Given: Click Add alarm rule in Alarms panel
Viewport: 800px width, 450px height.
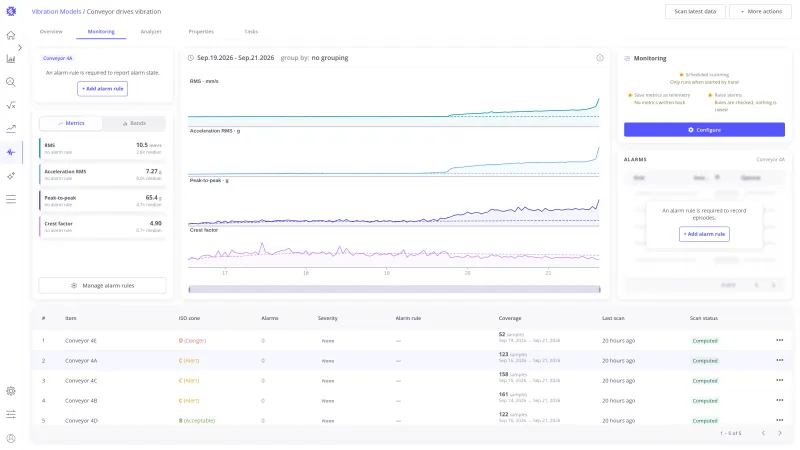Looking at the screenshot, I should tap(704, 234).
